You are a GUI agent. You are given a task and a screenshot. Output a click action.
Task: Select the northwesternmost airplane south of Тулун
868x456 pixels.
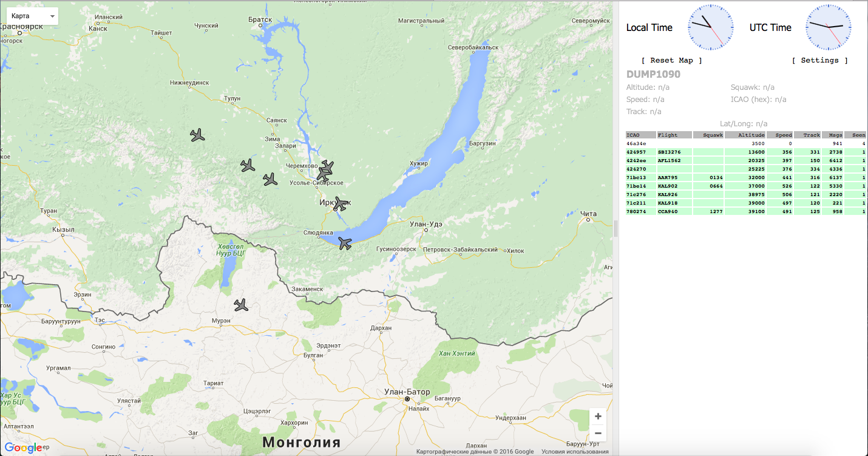(x=197, y=135)
